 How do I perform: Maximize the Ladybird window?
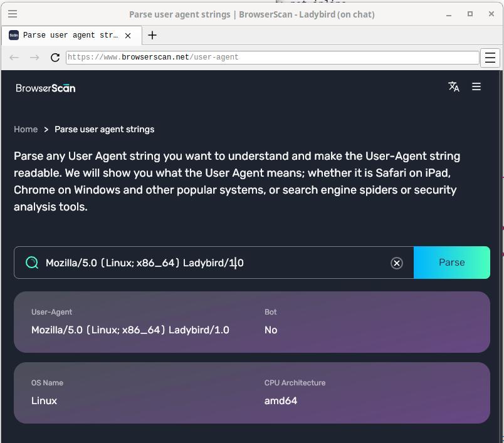(470, 14)
